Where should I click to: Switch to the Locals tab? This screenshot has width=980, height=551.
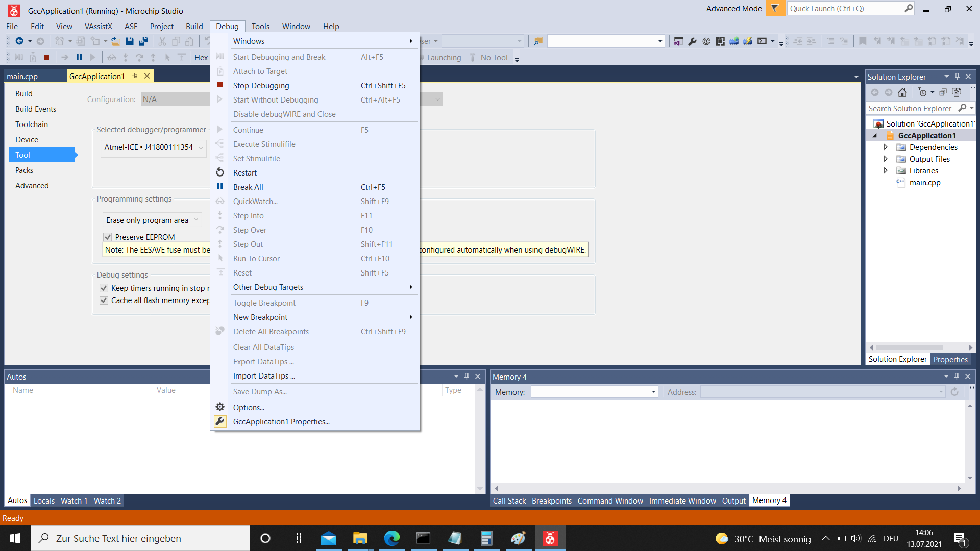pos(44,501)
